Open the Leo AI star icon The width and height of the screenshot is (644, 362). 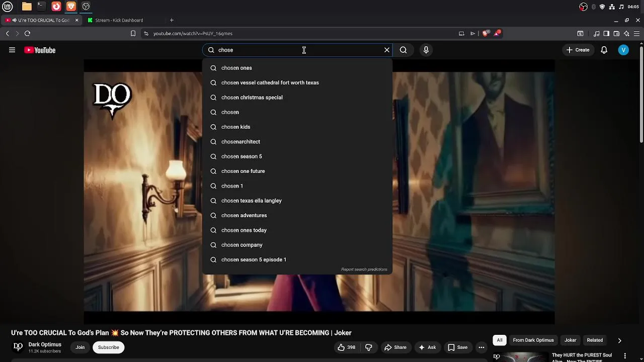click(626, 34)
